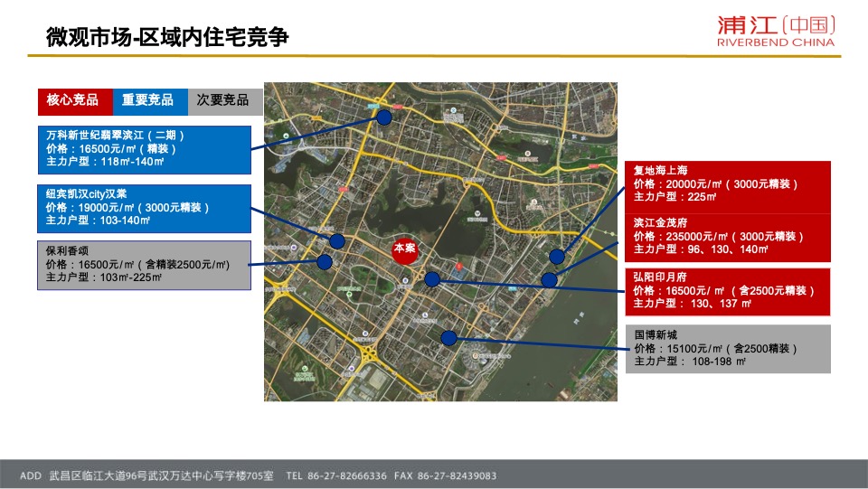Select the 滨江金茂府 red info box
The width and height of the screenshot is (868, 489).
click(728, 239)
